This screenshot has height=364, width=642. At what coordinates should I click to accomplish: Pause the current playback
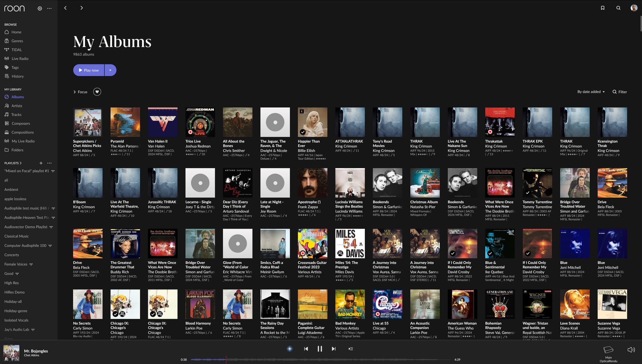coord(320,349)
